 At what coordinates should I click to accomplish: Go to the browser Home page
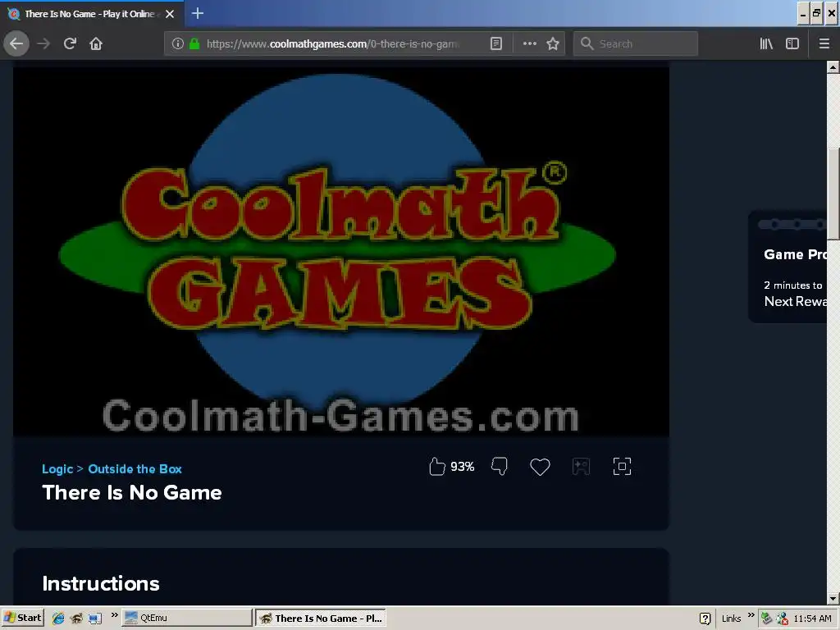(96, 44)
